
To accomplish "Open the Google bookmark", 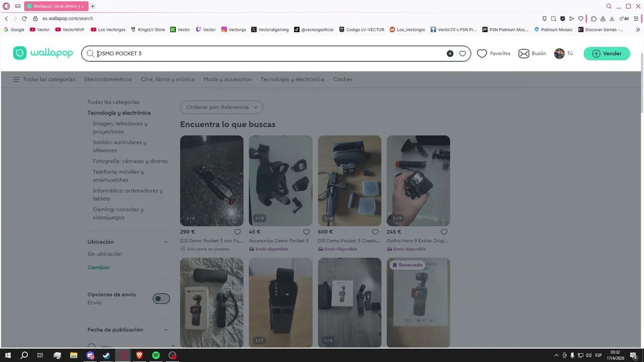I will 14,30.
